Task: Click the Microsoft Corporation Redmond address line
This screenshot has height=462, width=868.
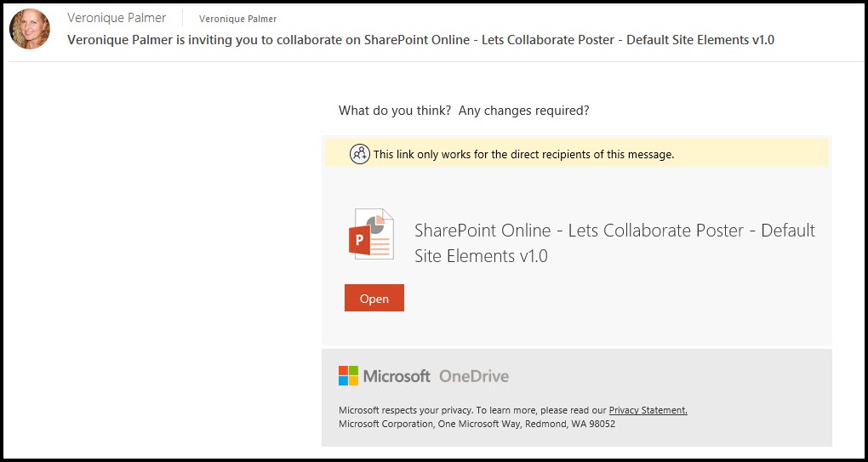Action: 477,424
